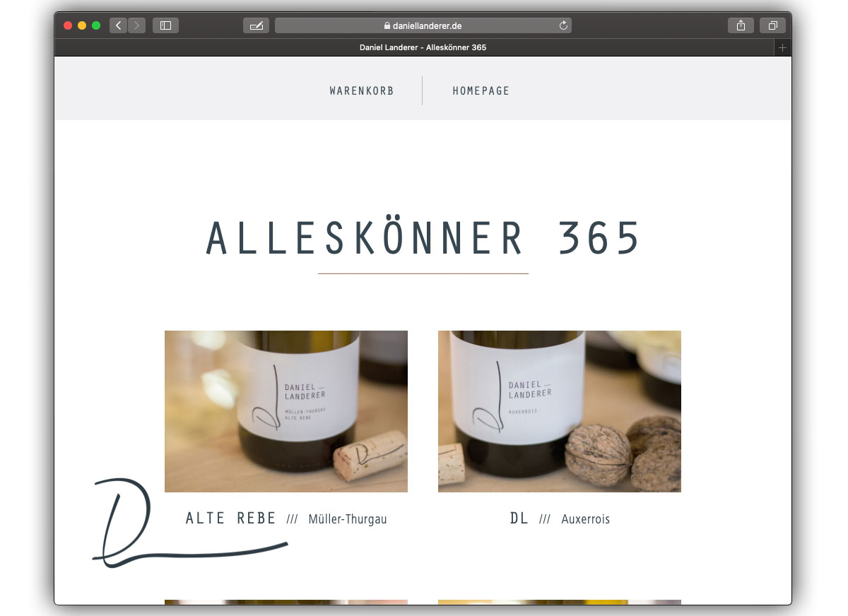
Task: Click the lock icon in the address bar
Action: [387, 25]
